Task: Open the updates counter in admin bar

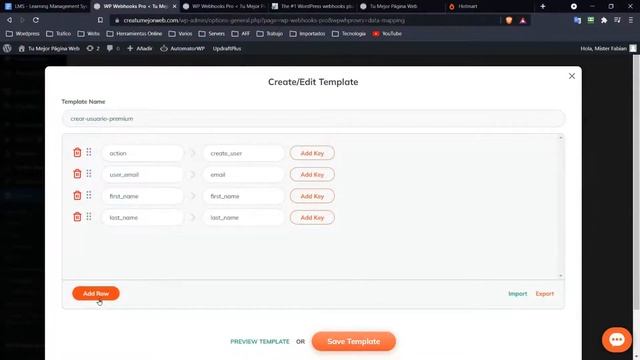Action: click(x=93, y=48)
